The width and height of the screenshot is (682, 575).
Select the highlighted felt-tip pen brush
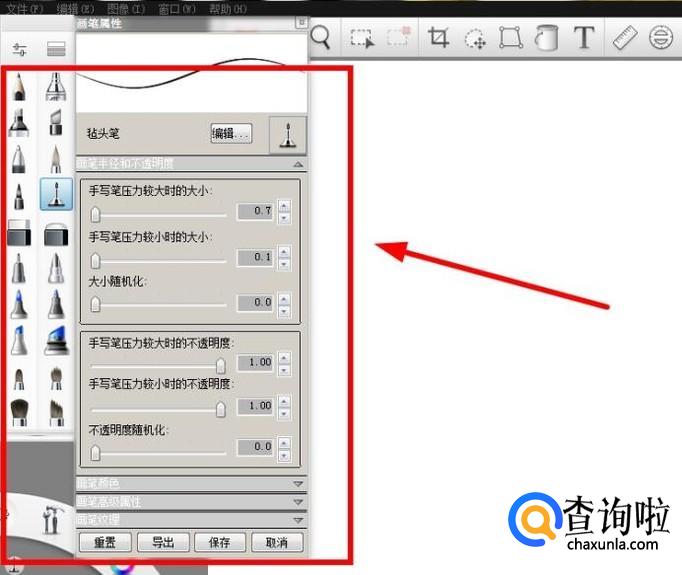56,194
